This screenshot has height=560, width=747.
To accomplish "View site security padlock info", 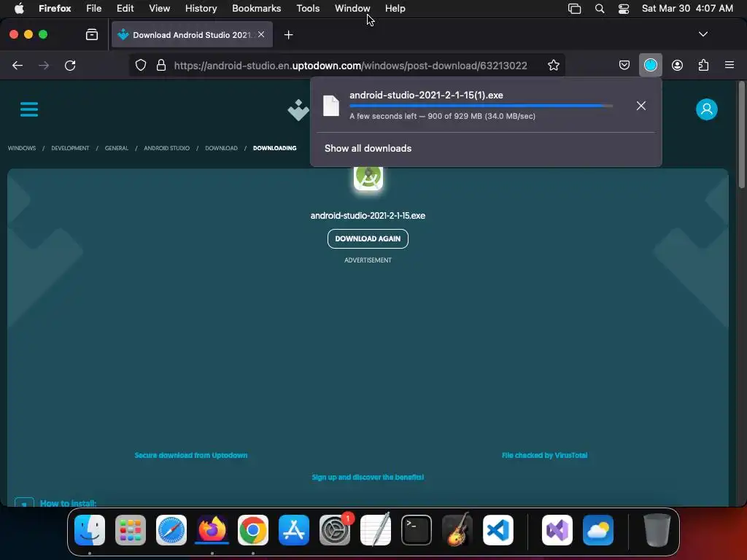I will coord(161,65).
